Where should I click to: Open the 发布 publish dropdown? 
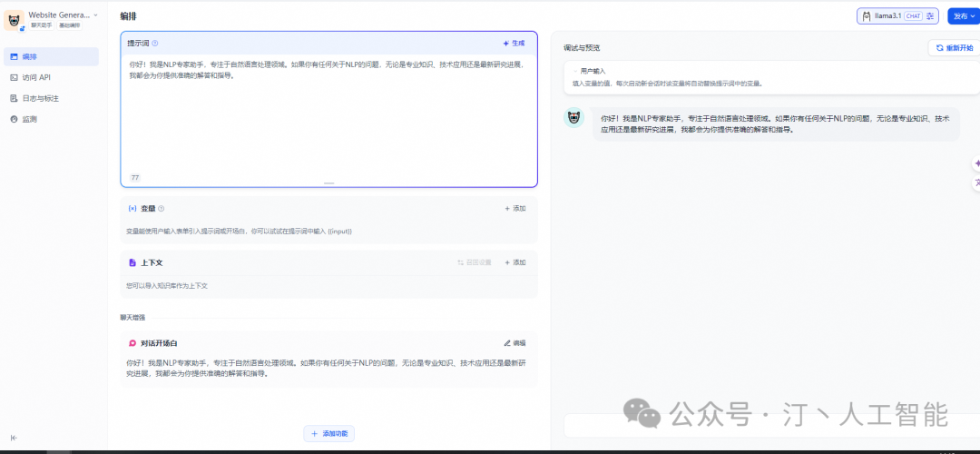click(964, 16)
